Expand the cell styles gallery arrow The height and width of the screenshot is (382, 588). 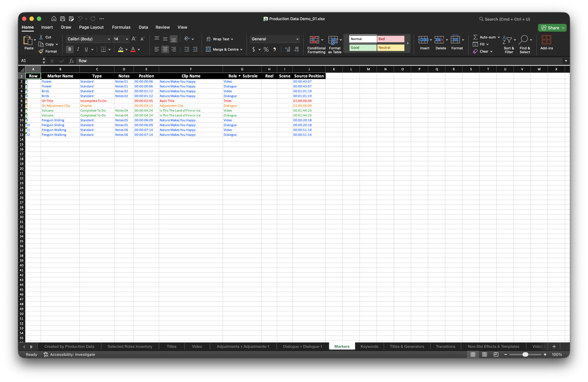[x=408, y=43]
